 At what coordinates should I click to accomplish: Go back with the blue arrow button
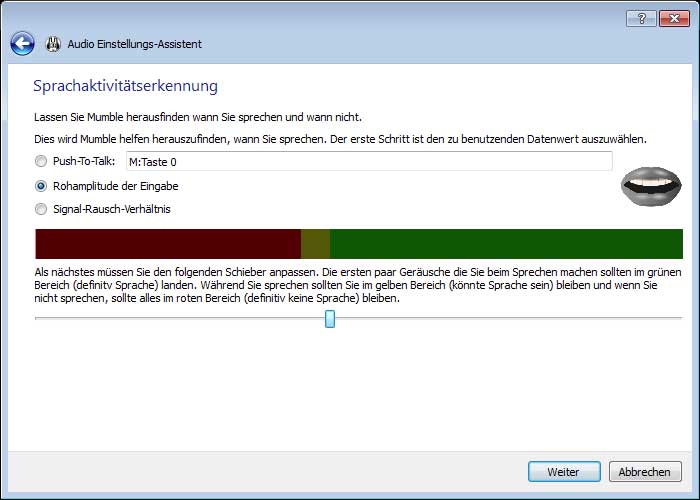pos(22,44)
